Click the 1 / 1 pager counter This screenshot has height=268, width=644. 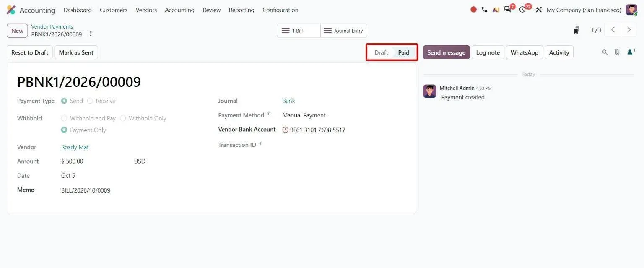596,30
